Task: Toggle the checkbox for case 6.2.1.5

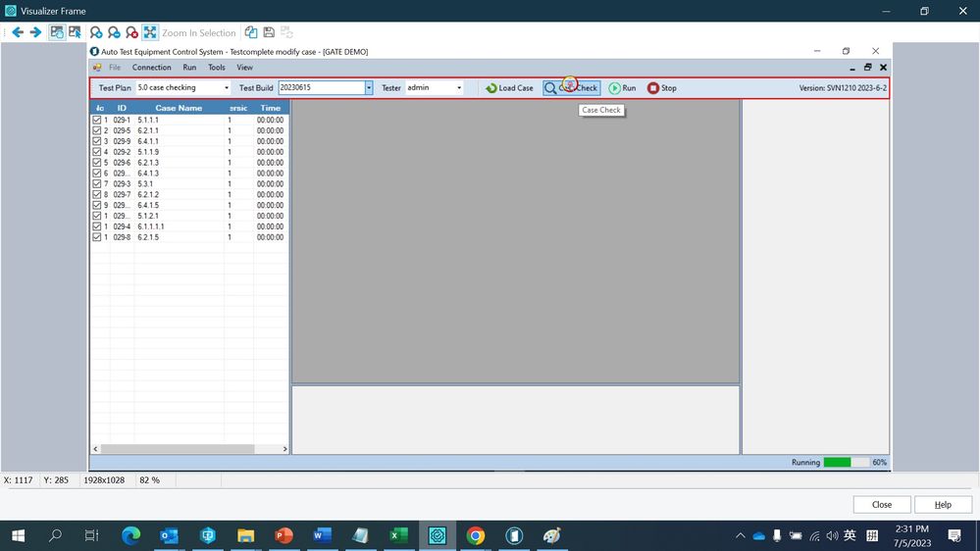Action: (97, 237)
